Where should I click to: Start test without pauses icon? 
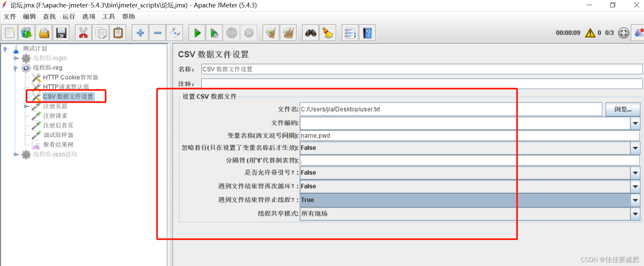click(x=214, y=33)
